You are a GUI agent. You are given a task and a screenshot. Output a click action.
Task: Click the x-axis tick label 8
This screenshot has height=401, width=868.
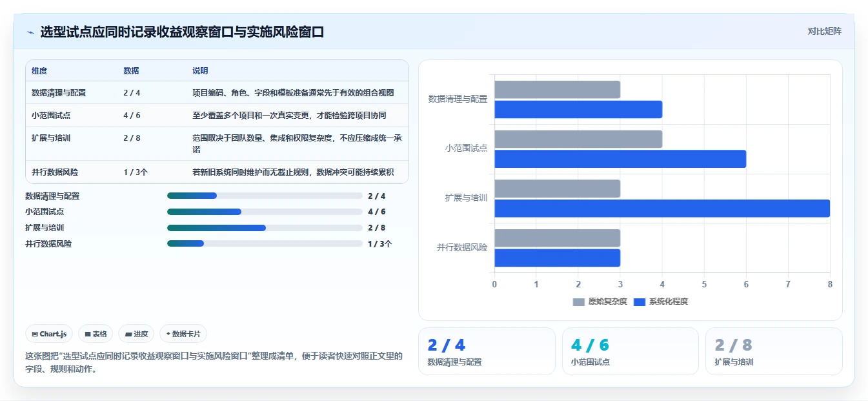(x=830, y=284)
